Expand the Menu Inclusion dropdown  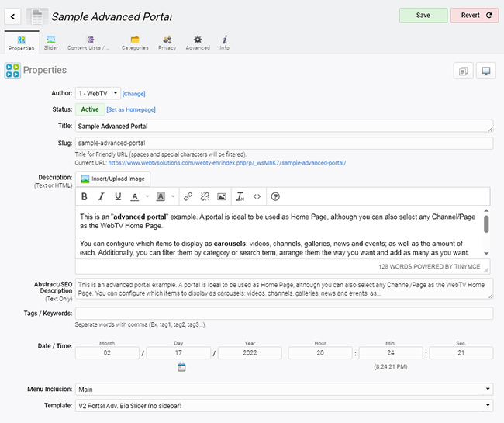284,389
